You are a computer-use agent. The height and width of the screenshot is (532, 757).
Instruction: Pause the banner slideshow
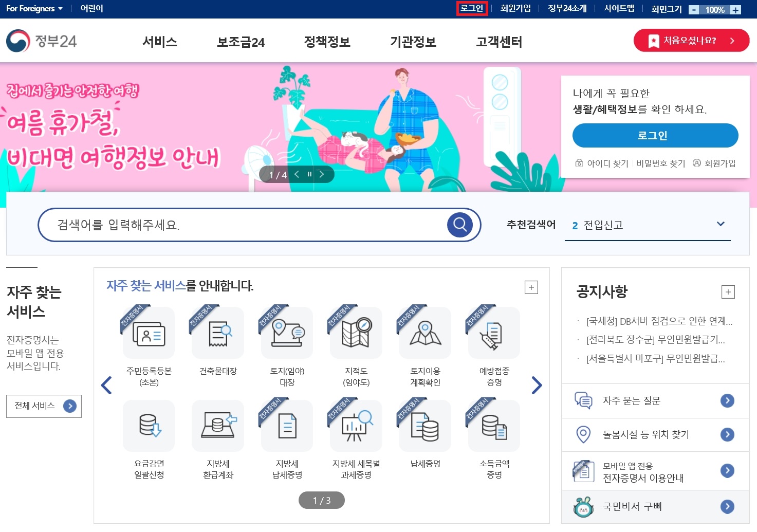point(309,174)
